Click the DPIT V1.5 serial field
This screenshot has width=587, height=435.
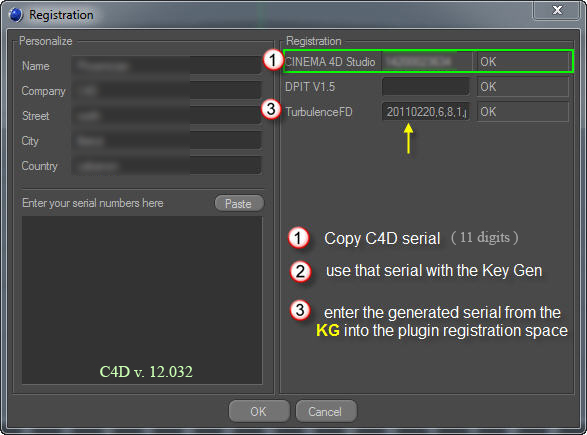[426, 86]
